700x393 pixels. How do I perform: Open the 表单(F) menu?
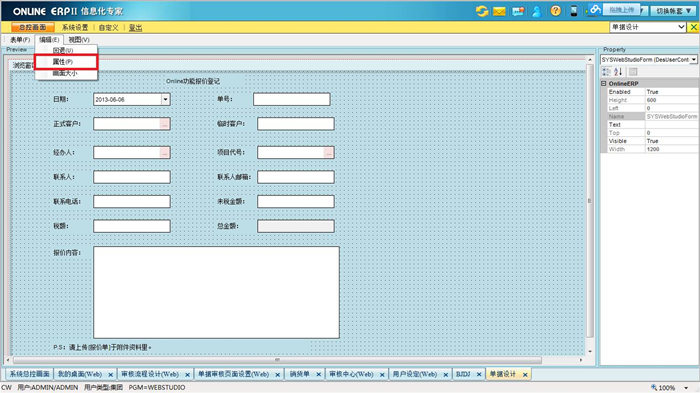pyautogui.click(x=20, y=40)
